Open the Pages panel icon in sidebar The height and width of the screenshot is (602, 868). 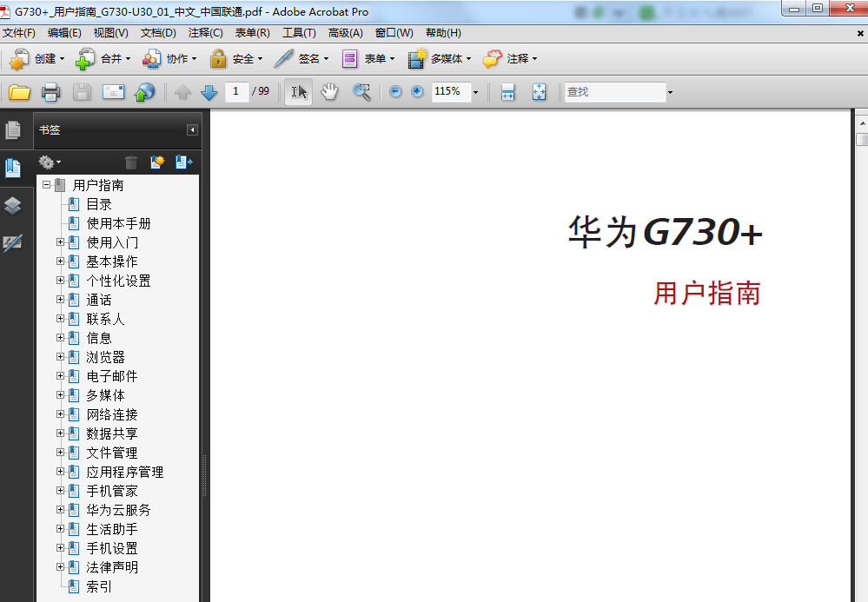click(13, 130)
